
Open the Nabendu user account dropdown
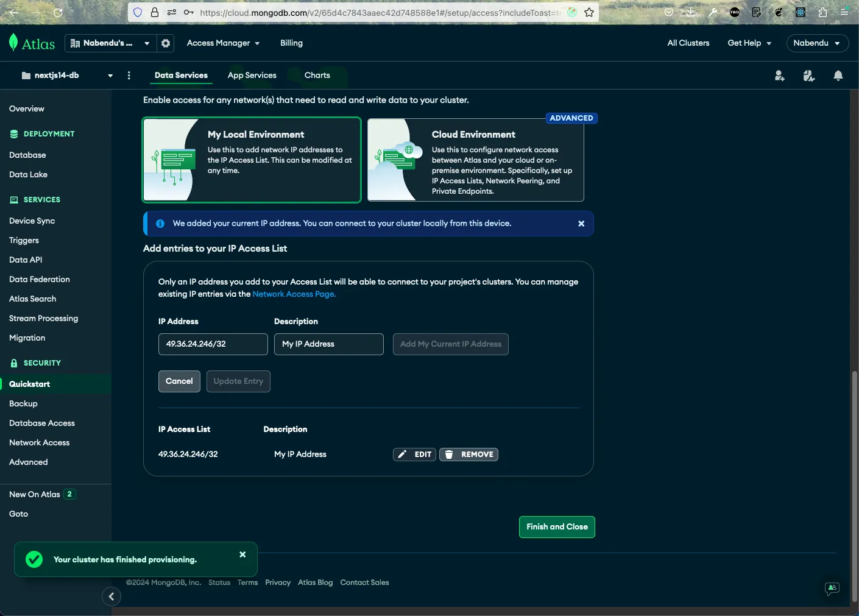[x=818, y=43]
